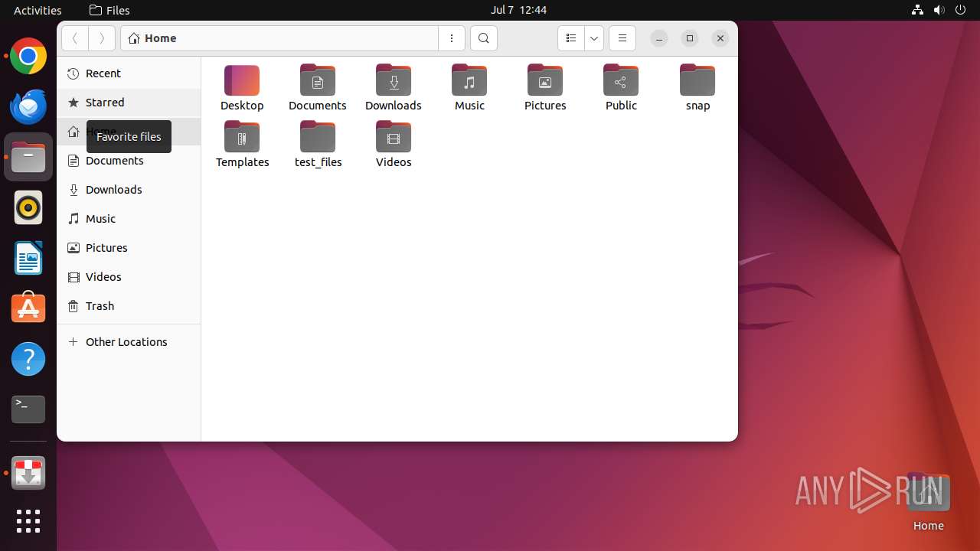
Task: Close the Files window
Action: pyautogui.click(x=720, y=38)
